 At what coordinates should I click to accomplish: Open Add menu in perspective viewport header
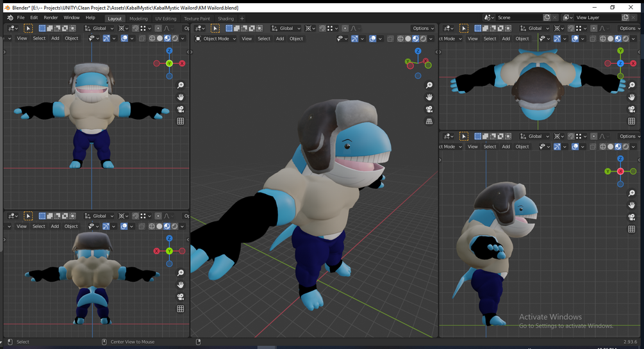click(279, 38)
